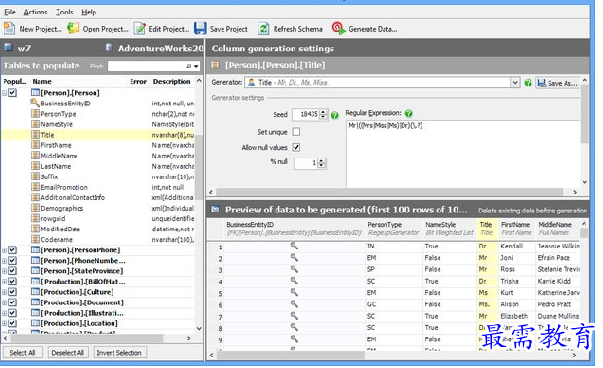Select the LastName column row

point(98,166)
